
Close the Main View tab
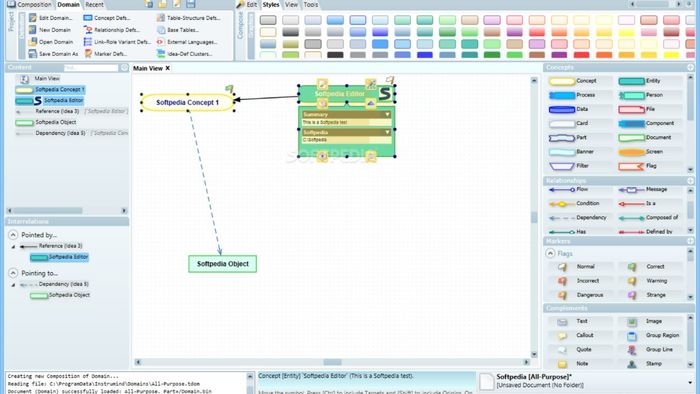(167, 68)
